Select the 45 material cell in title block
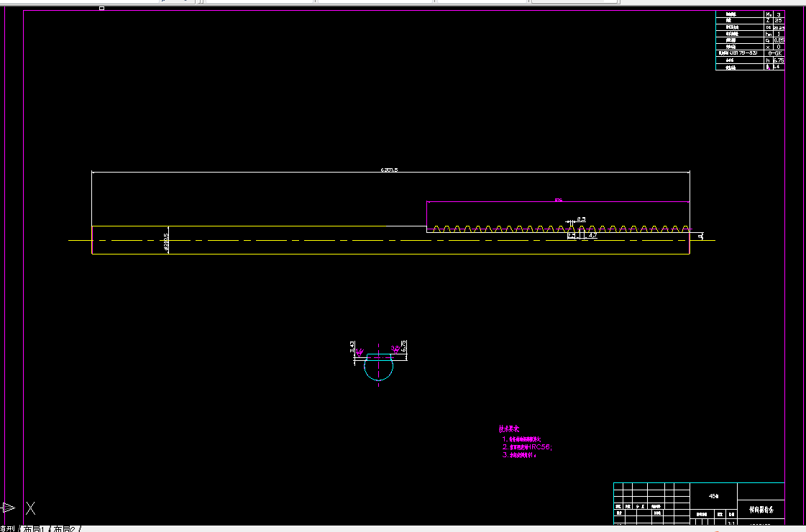This screenshot has height=532, width=806. coord(713,496)
